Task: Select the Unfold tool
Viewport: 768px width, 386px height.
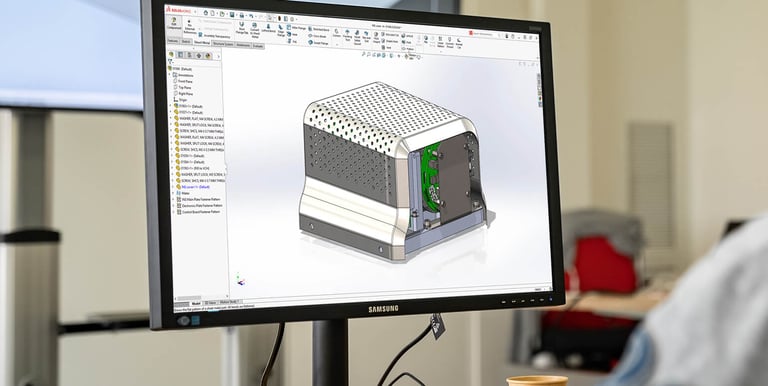Action: click(407, 36)
